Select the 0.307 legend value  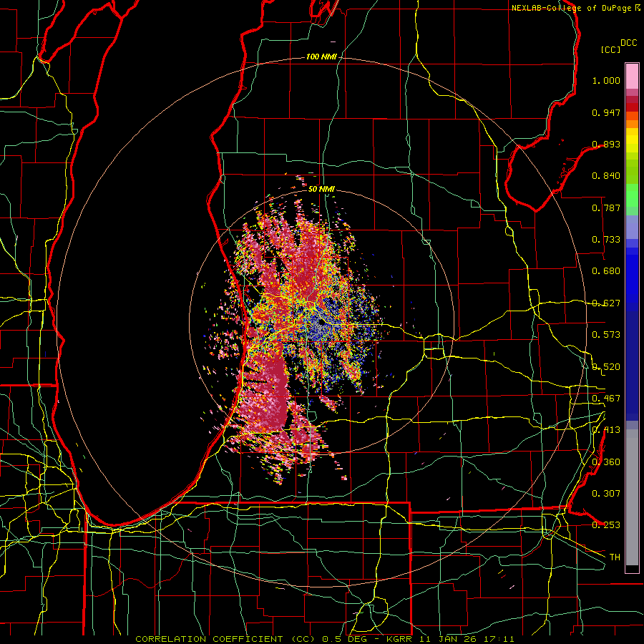[x=606, y=494]
